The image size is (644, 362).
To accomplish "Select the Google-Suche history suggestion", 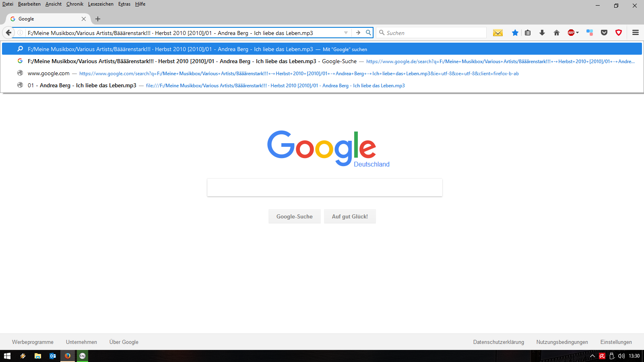I will [x=322, y=61].
